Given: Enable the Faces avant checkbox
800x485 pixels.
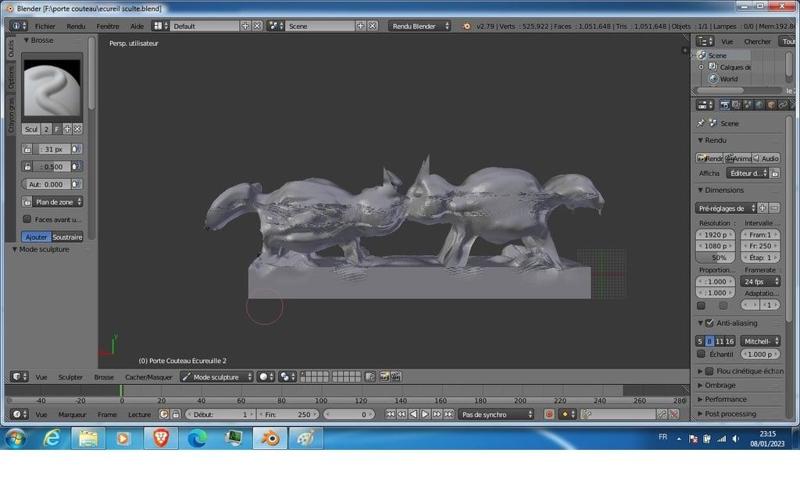Looking at the screenshot, I should 27,219.
